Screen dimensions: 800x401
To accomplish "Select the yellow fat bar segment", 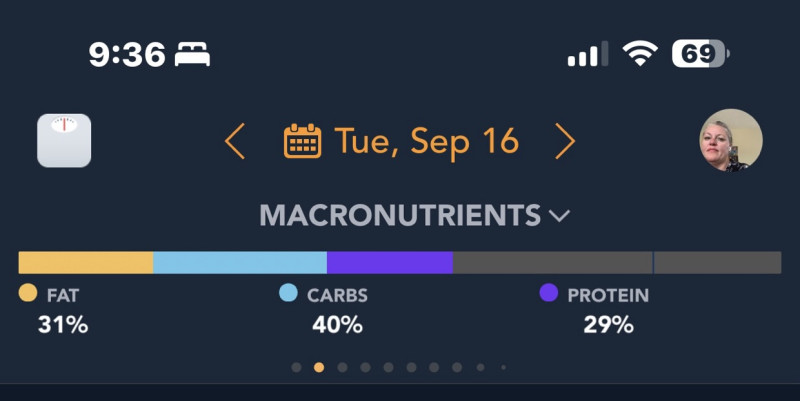I will (86, 262).
